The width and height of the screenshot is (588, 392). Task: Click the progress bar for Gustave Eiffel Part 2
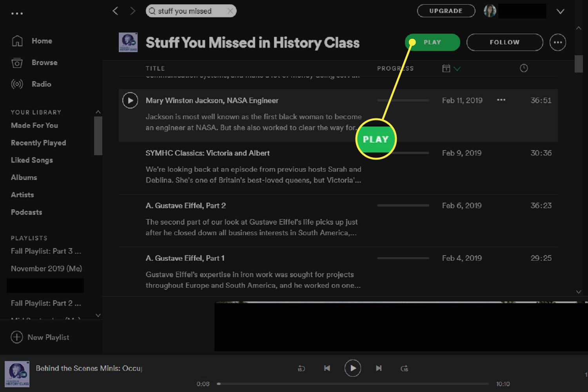pos(403,205)
